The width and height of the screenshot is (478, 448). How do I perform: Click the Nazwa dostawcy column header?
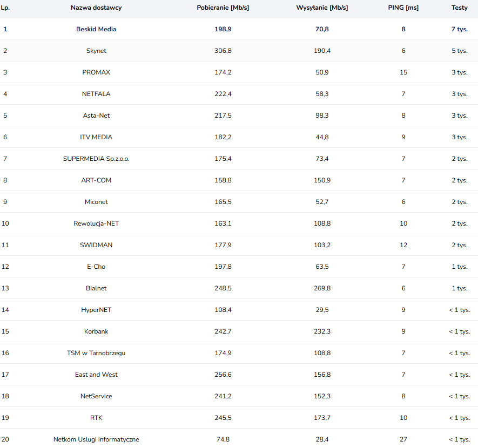point(96,8)
